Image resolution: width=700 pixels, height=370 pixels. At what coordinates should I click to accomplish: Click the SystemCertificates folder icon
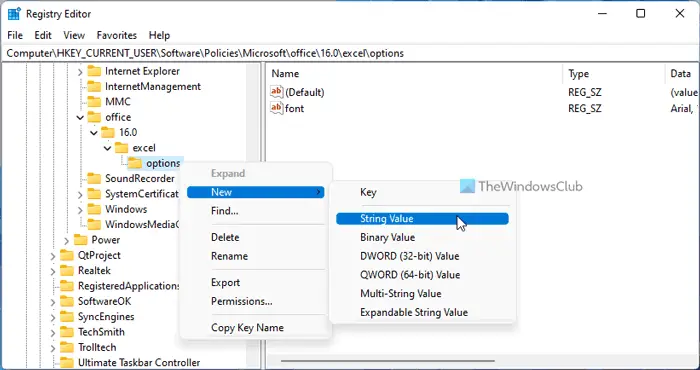pos(94,194)
